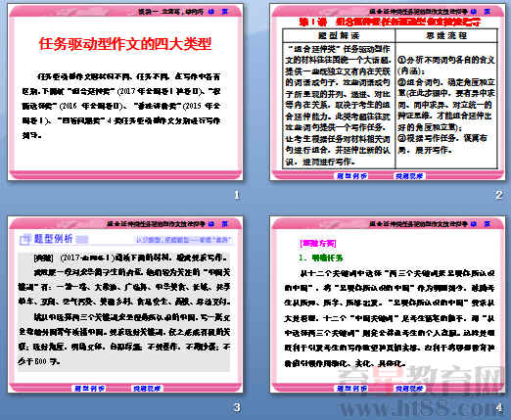Click the red title text on slide 1

click(125, 44)
